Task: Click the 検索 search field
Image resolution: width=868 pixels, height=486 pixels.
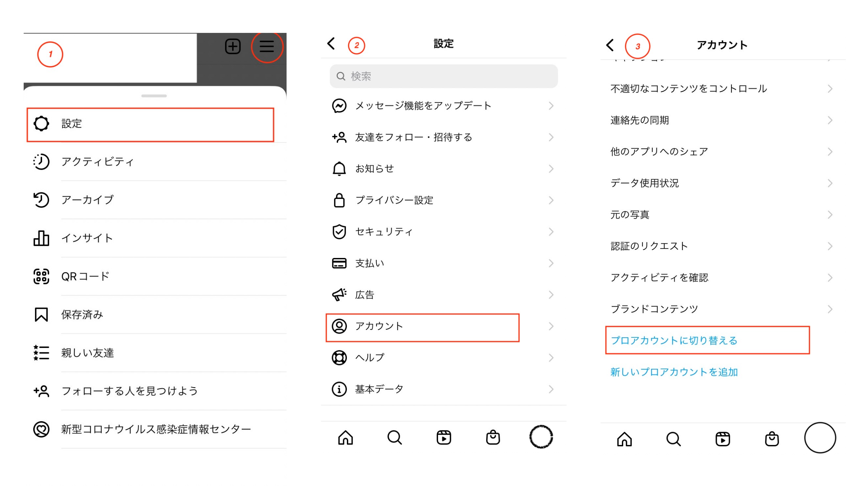Action: click(443, 76)
